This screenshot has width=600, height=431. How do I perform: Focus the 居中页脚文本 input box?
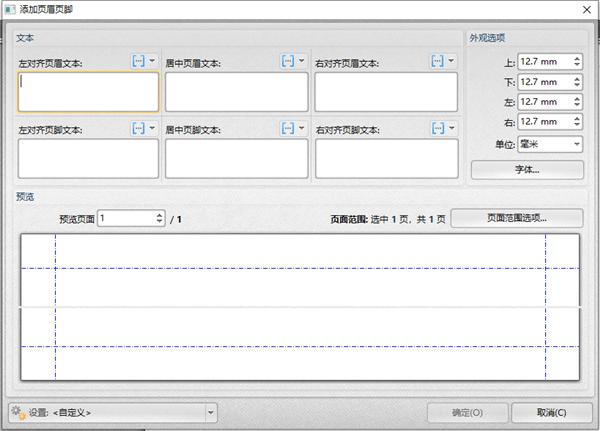click(x=236, y=158)
